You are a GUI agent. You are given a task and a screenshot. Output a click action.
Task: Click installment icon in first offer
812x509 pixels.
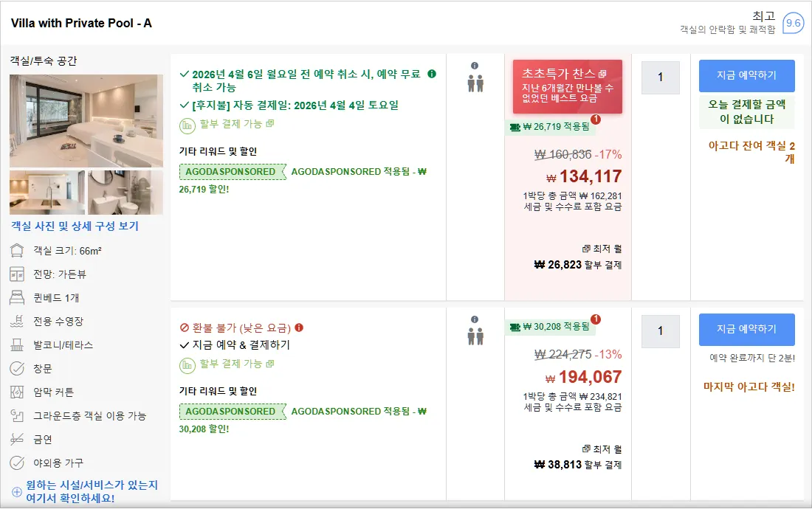187,125
